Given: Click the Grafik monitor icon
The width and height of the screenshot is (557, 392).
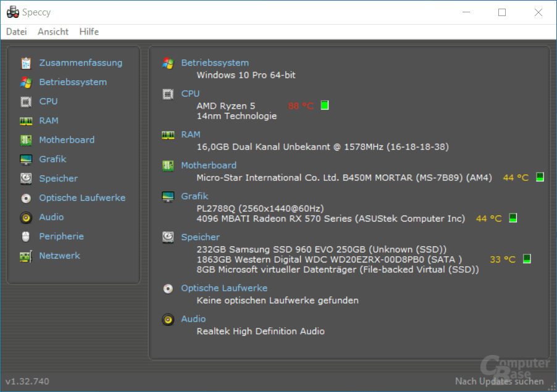Looking at the screenshot, I should click(25, 159).
